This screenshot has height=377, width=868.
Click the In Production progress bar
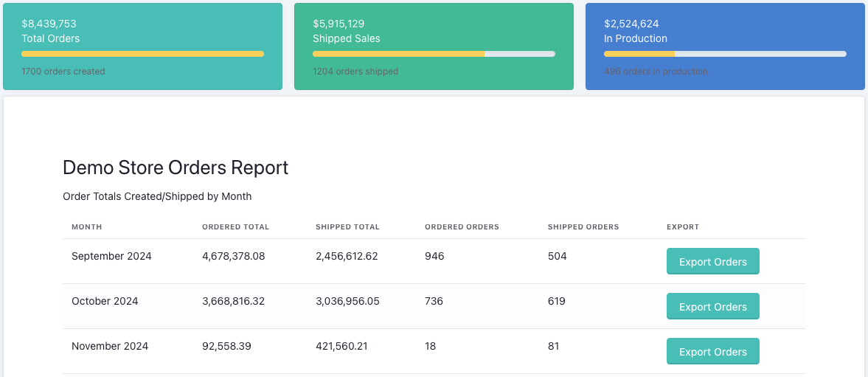coord(724,54)
